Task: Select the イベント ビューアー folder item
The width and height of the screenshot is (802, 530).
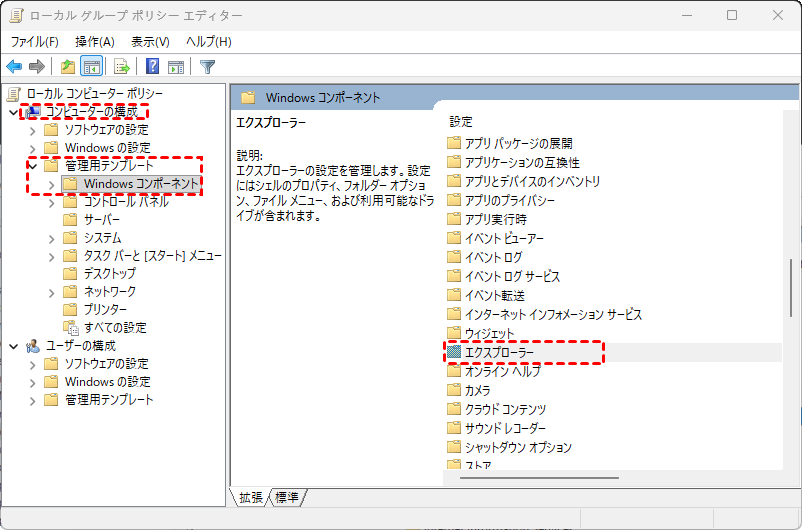Action: click(x=504, y=238)
